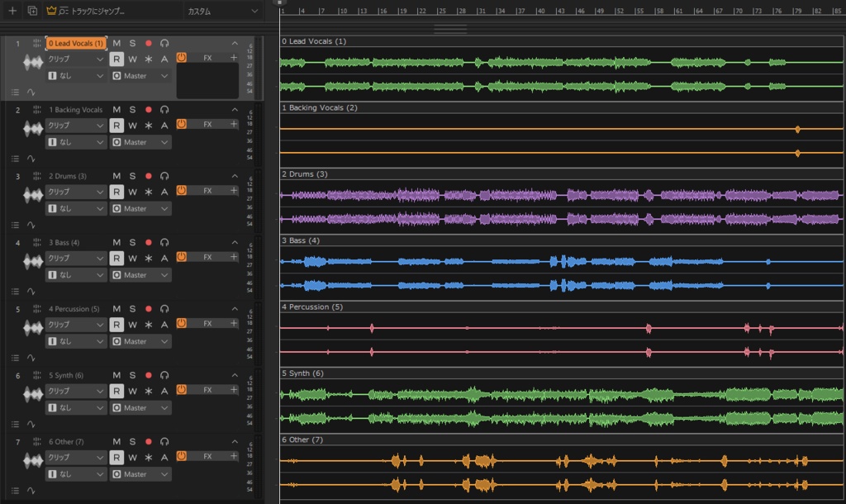This screenshot has width=846, height=504.
Task: Mute the Drums track
Action: [x=116, y=176]
